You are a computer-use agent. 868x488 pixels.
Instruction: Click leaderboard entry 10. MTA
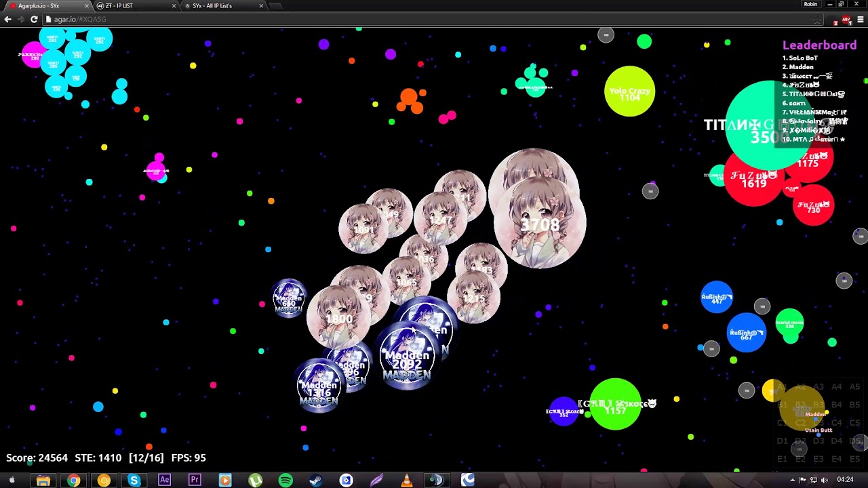(x=814, y=139)
